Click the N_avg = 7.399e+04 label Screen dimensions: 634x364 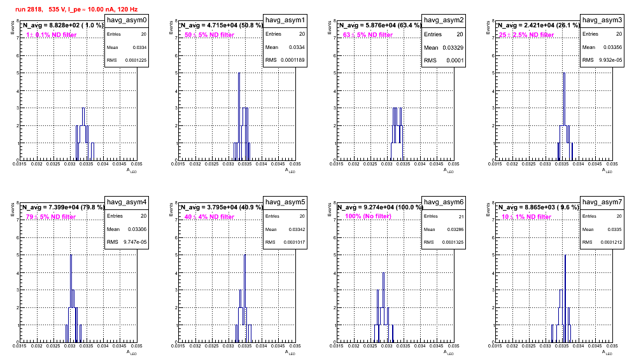[x=62, y=207]
